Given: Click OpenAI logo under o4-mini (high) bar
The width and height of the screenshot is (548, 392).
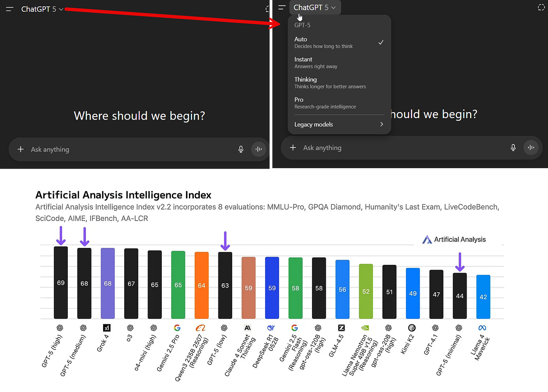Looking at the screenshot, I should 154,328.
